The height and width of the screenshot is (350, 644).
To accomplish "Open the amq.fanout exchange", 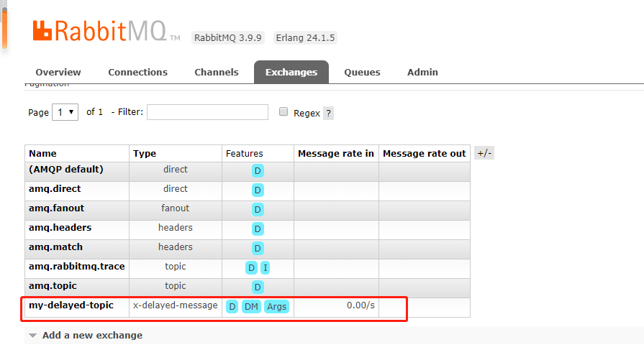I will [56, 208].
